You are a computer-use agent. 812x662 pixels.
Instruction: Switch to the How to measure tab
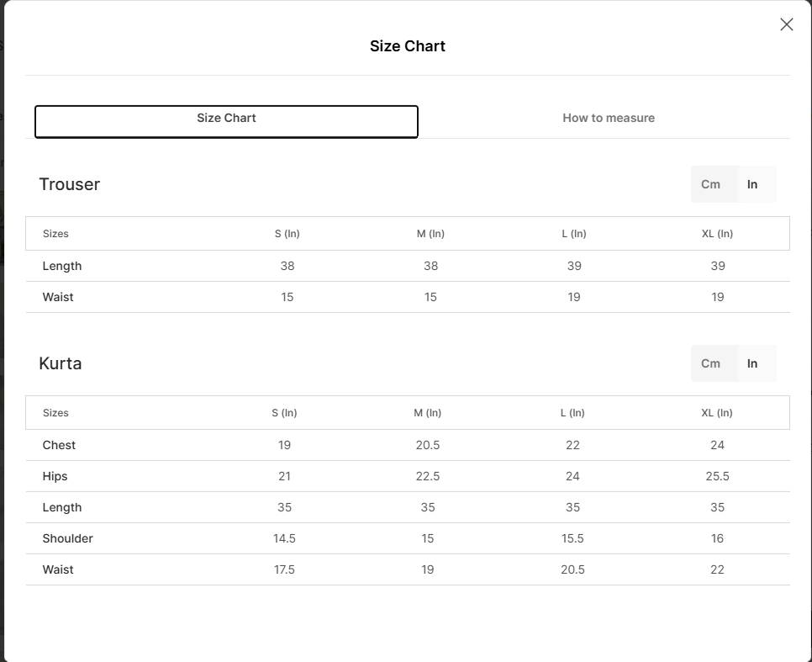point(609,119)
